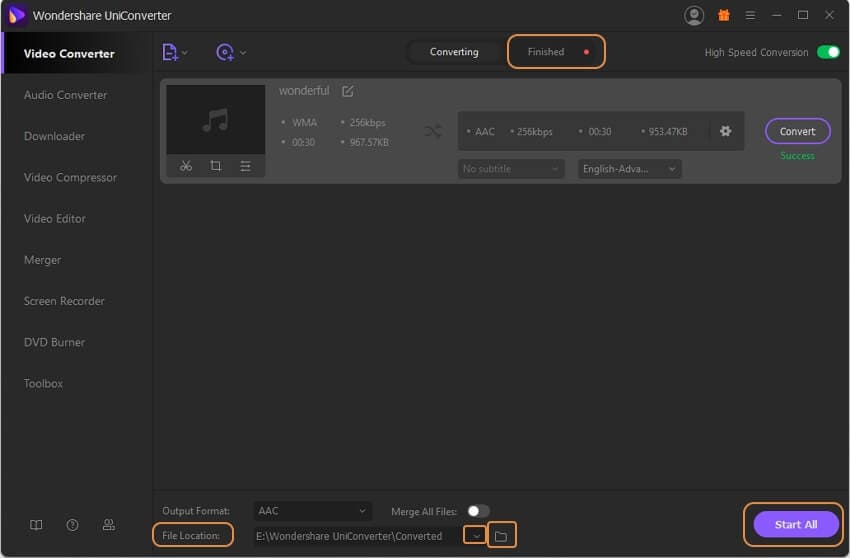Open the output folder icon
This screenshot has width=850, height=558.
click(501, 536)
